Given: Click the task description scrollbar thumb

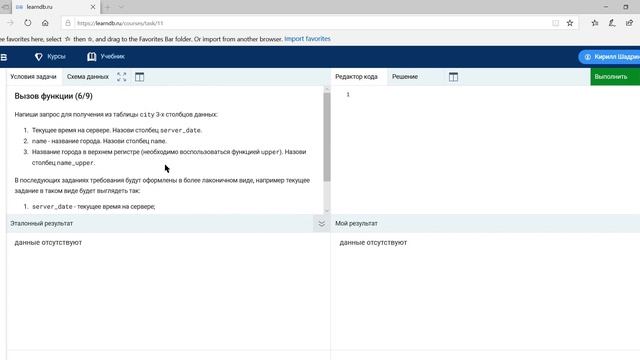Looking at the screenshot, I should [327, 137].
